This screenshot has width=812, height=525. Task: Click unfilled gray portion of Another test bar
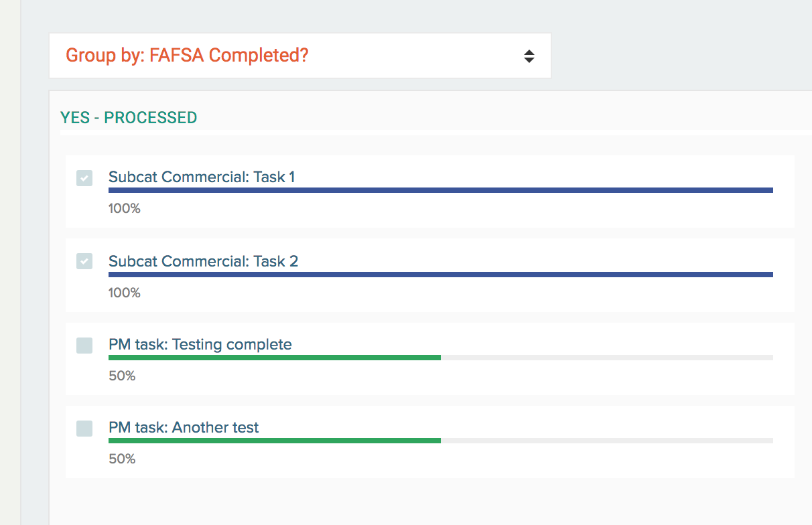pos(606,441)
